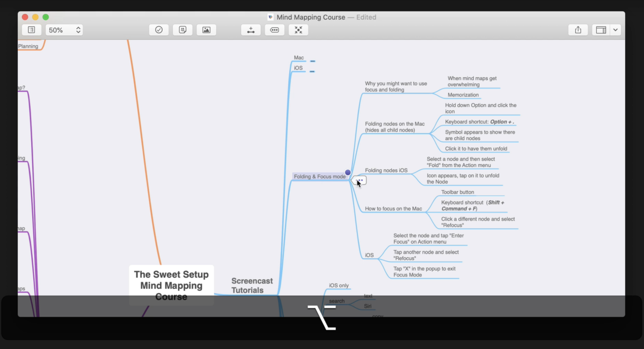Image resolution: width=644 pixels, height=349 pixels.
Task: Expand the folded Mac node indicator
Action: [312, 61]
